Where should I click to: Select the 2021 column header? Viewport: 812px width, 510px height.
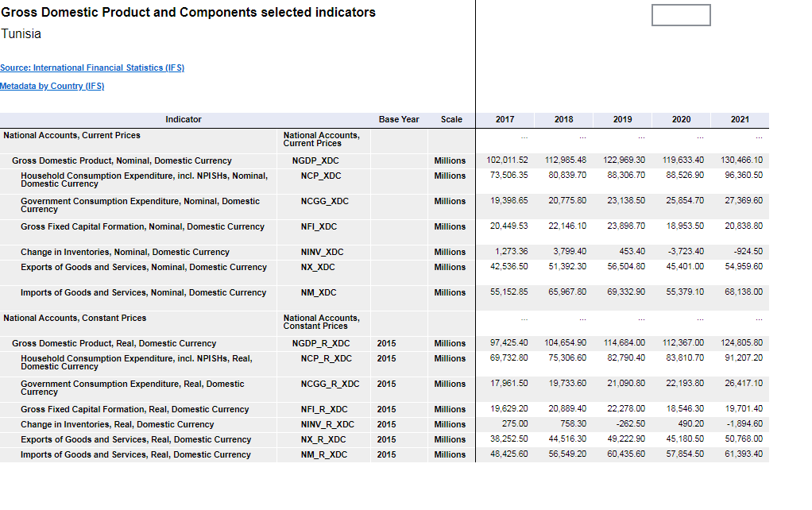click(740, 119)
